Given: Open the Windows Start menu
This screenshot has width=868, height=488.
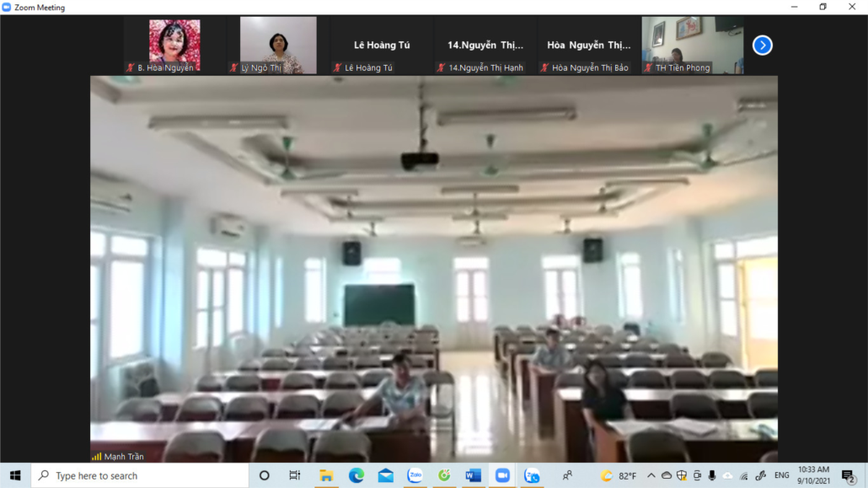Looking at the screenshot, I should click(x=15, y=475).
